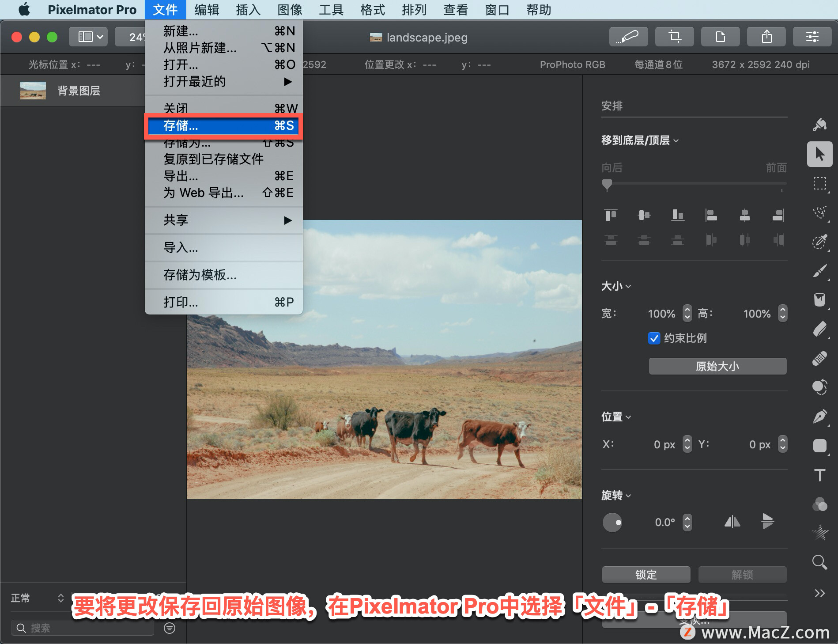Align objects to top edge

(611, 215)
